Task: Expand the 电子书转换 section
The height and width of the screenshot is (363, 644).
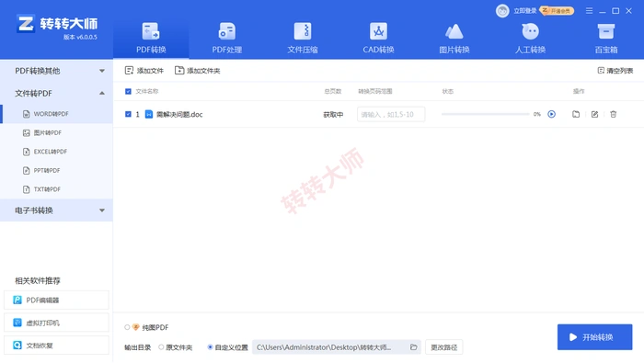Action: [57, 210]
